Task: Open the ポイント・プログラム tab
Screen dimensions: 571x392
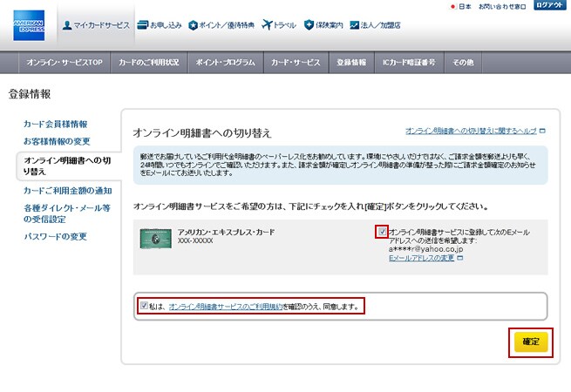Action: click(x=223, y=63)
